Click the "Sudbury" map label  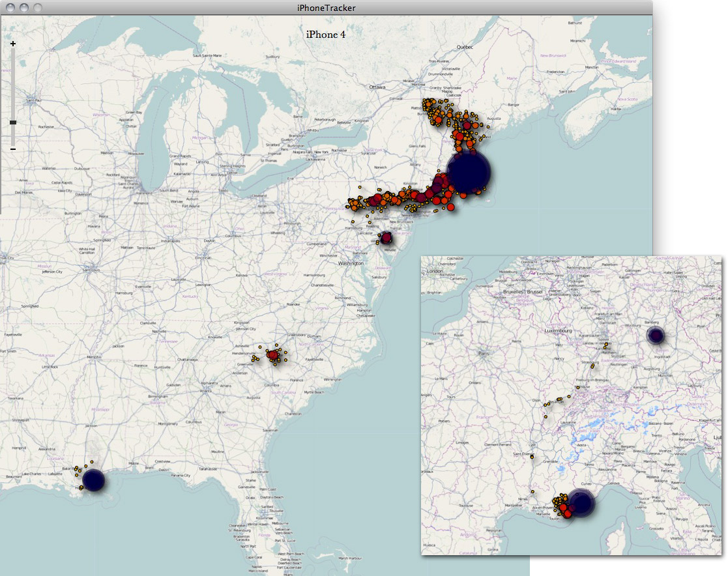[272, 57]
